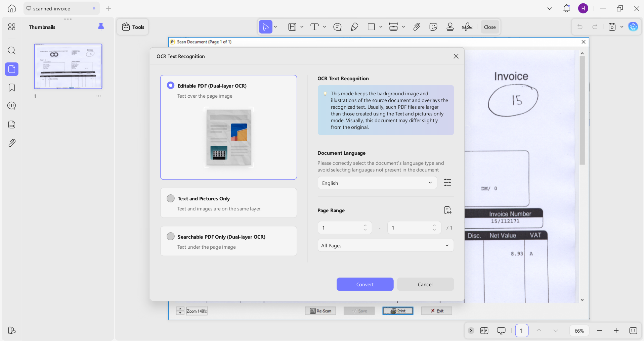Select the cursor selection tool

tap(265, 27)
